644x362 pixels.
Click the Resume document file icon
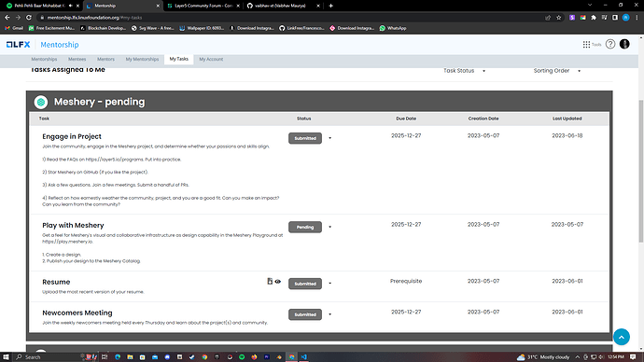click(270, 281)
